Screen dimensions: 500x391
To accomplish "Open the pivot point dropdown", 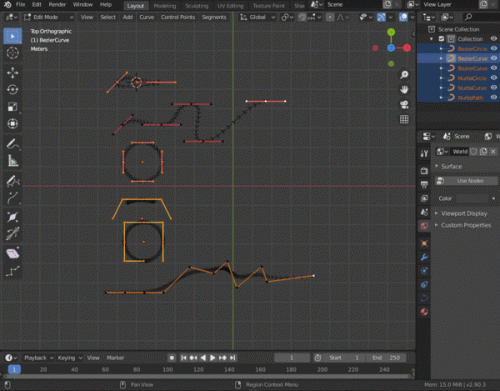I will (x=287, y=17).
